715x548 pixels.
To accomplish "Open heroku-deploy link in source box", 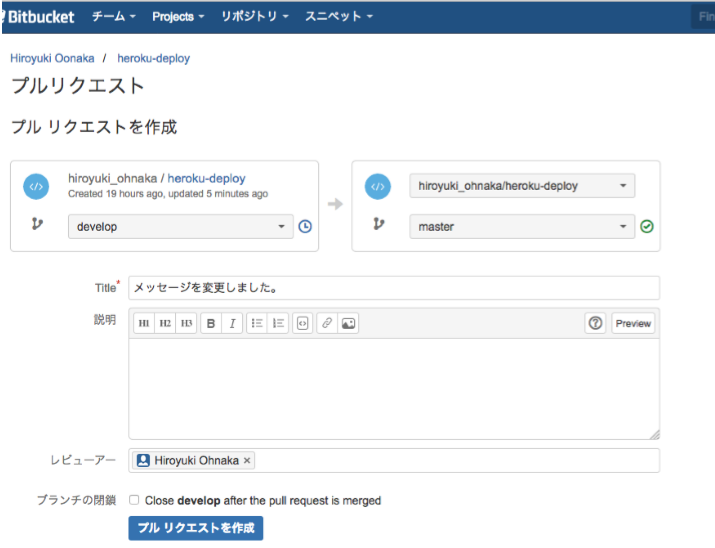I will 207,178.
